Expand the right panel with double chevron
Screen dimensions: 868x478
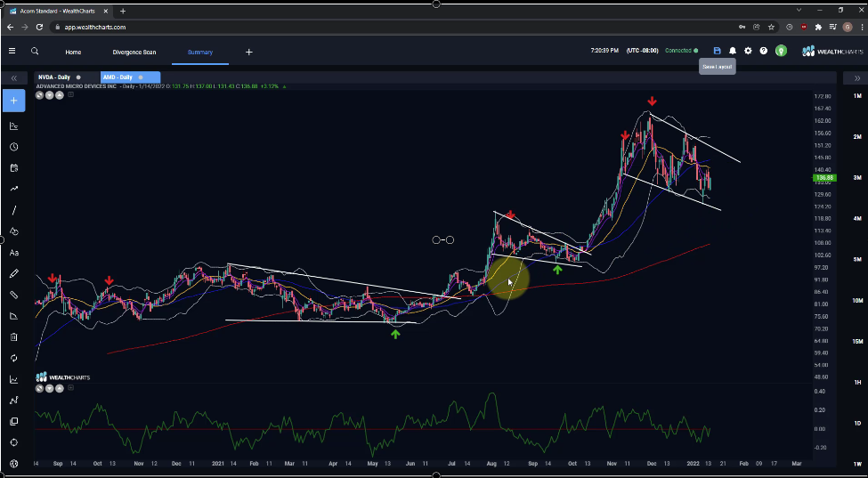coord(857,78)
